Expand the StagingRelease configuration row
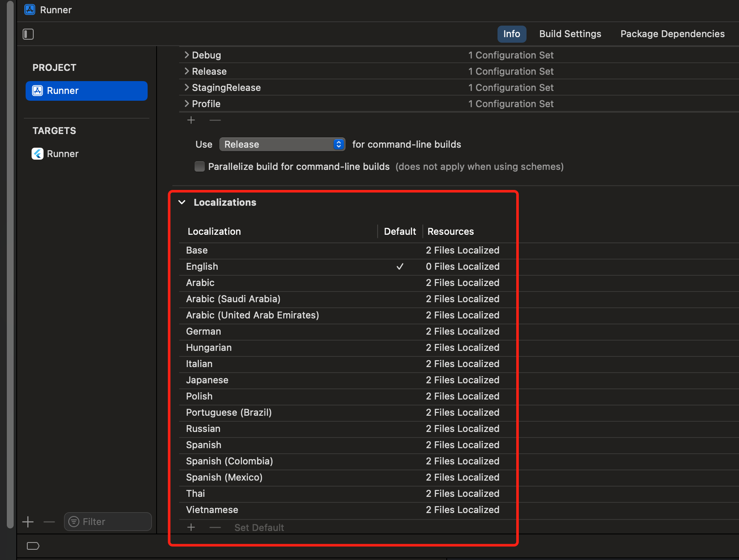This screenshot has width=739, height=560. pos(186,87)
